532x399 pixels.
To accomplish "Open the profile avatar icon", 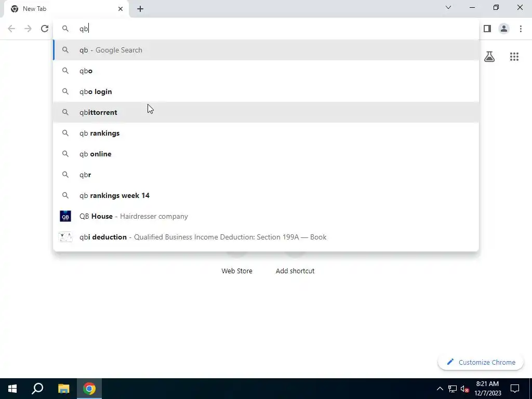I will point(504,29).
